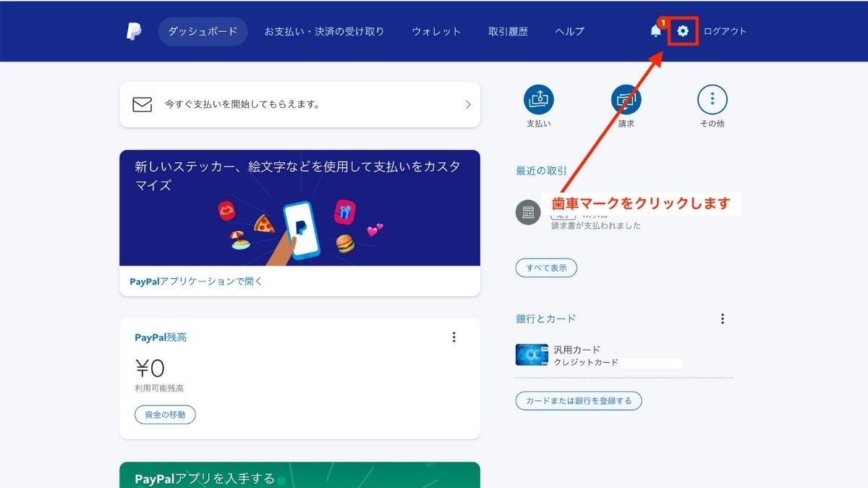
Task: Open the ヘルプ menu item
Action: 570,31
